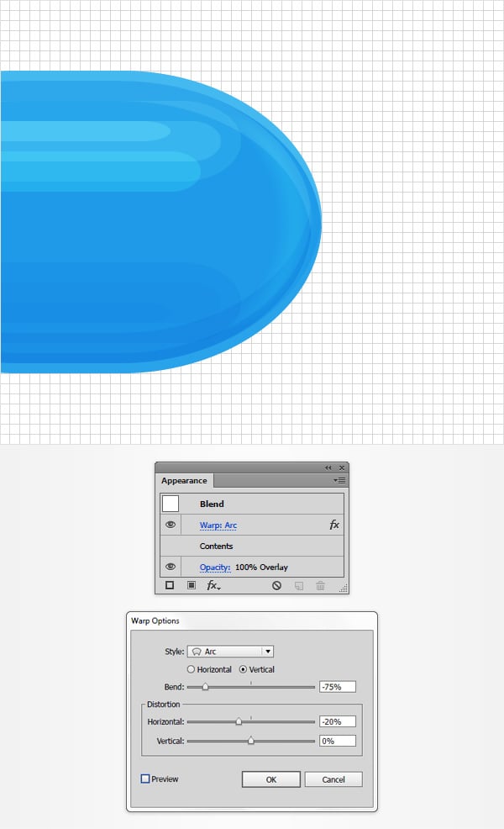The height and width of the screenshot is (829, 504).
Task: Open the Appearance panel flyout menu
Action: [339, 481]
